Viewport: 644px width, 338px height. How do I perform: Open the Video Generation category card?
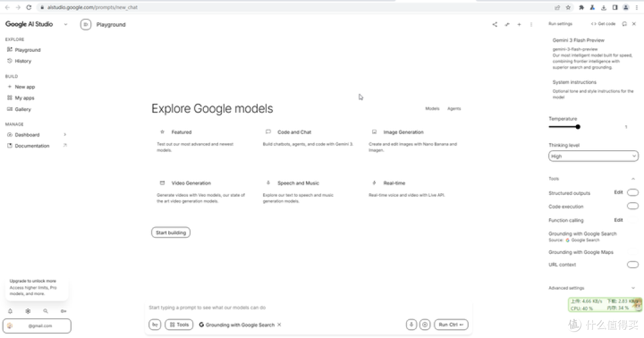(202, 192)
